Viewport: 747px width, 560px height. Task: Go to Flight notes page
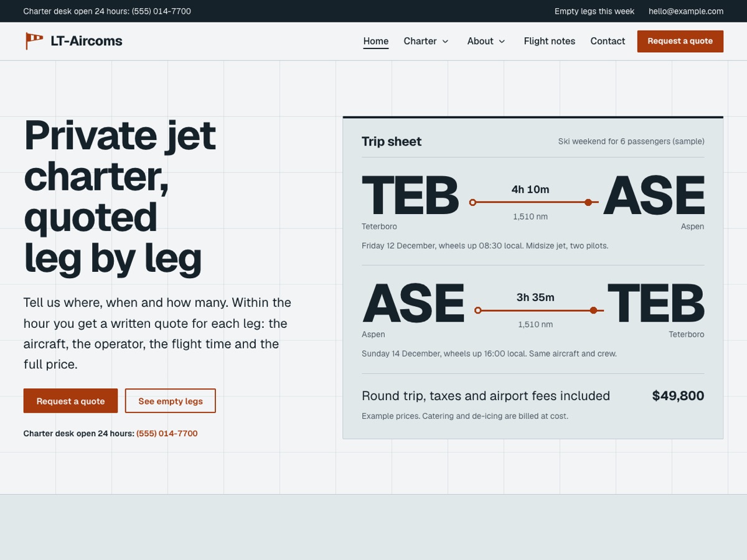click(550, 41)
